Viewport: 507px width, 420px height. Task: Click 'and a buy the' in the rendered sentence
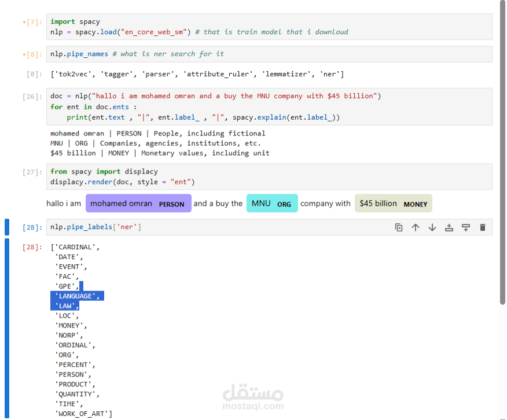[x=218, y=203]
